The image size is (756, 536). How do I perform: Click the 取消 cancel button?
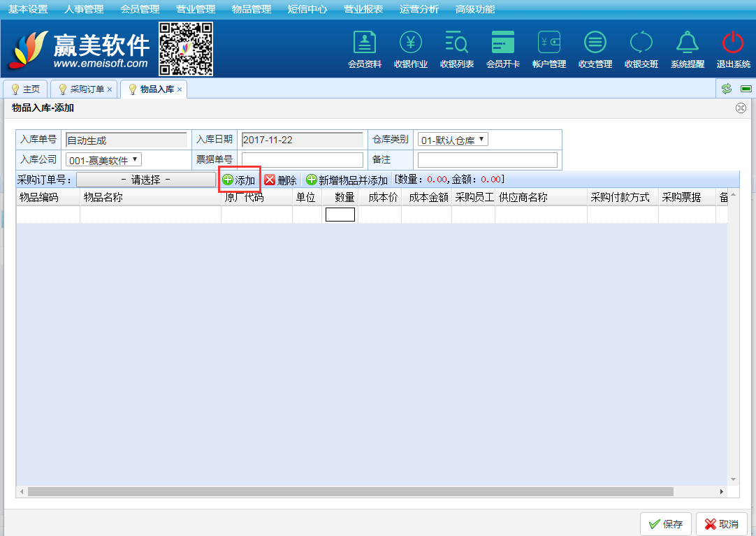pyautogui.click(x=722, y=524)
